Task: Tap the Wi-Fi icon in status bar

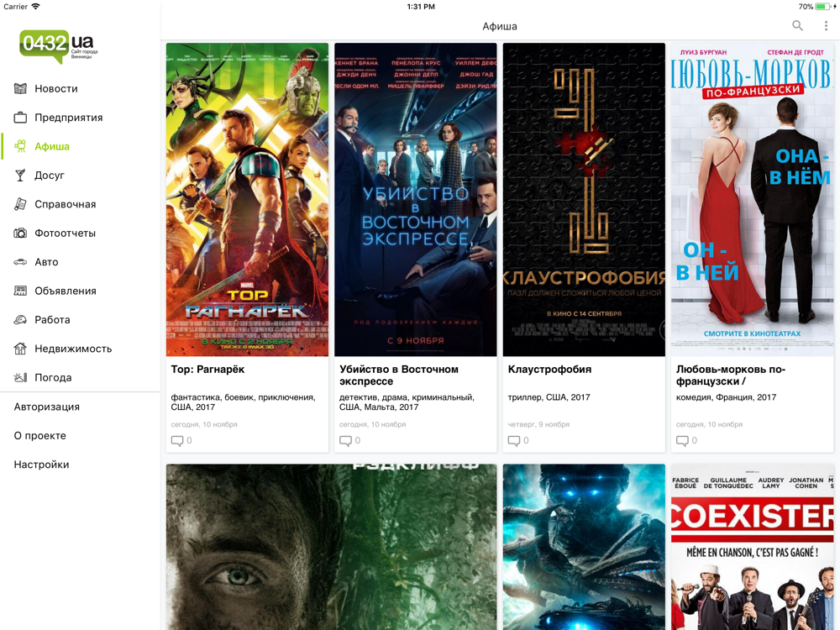Action: tap(35, 7)
